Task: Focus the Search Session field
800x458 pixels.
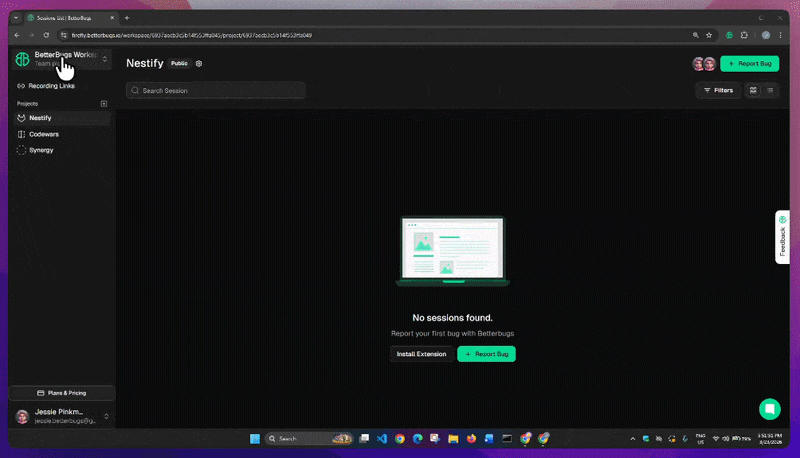Action: point(216,90)
